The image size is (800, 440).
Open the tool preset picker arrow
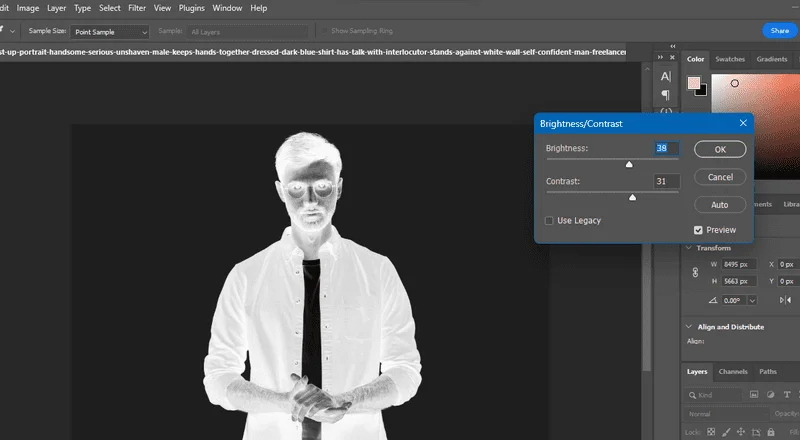pos(12,31)
